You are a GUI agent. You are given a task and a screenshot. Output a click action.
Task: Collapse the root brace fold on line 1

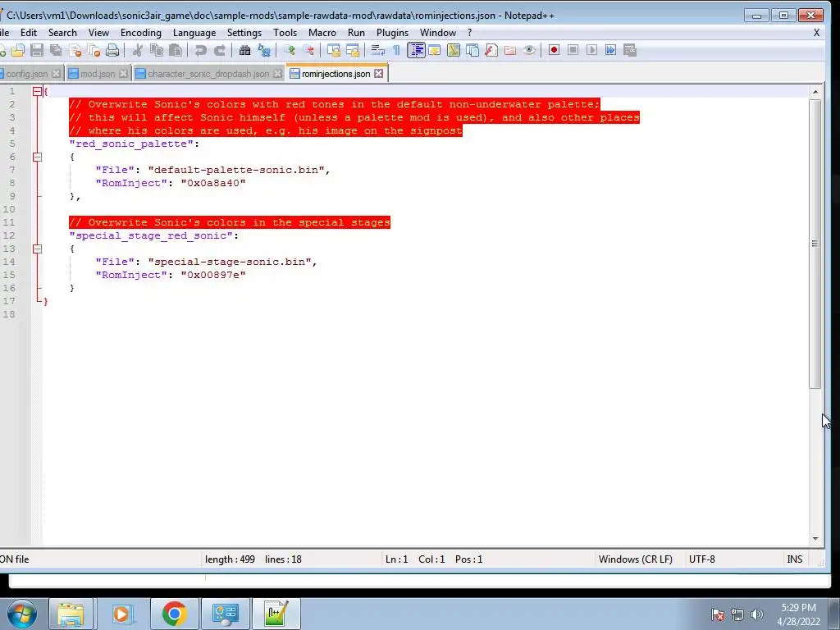(37, 92)
